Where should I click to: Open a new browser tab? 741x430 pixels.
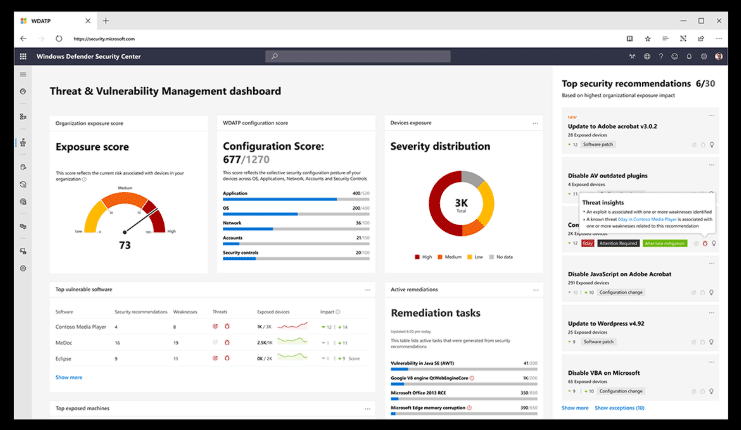pos(106,21)
